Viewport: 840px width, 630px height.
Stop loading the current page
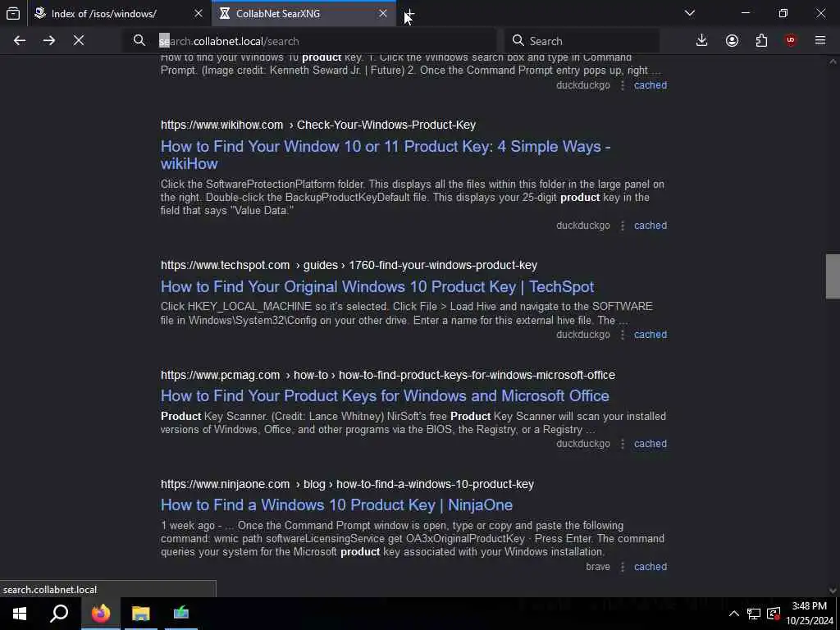tap(79, 41)
